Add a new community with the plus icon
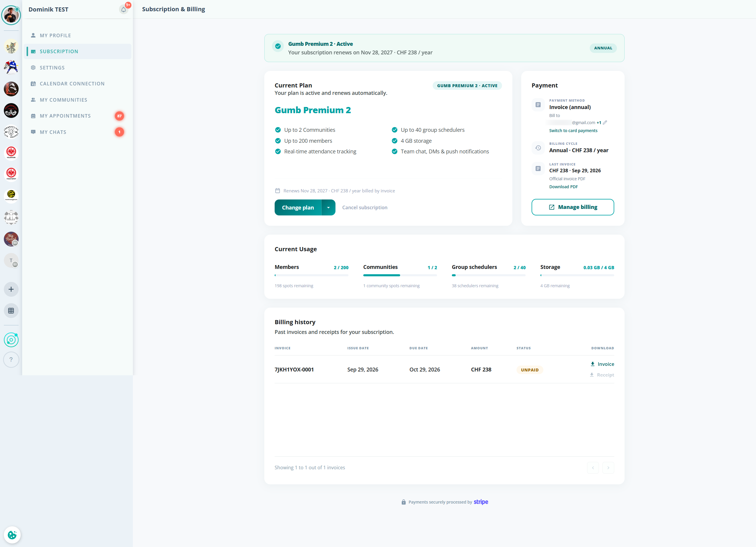 (x=11, y=289)
